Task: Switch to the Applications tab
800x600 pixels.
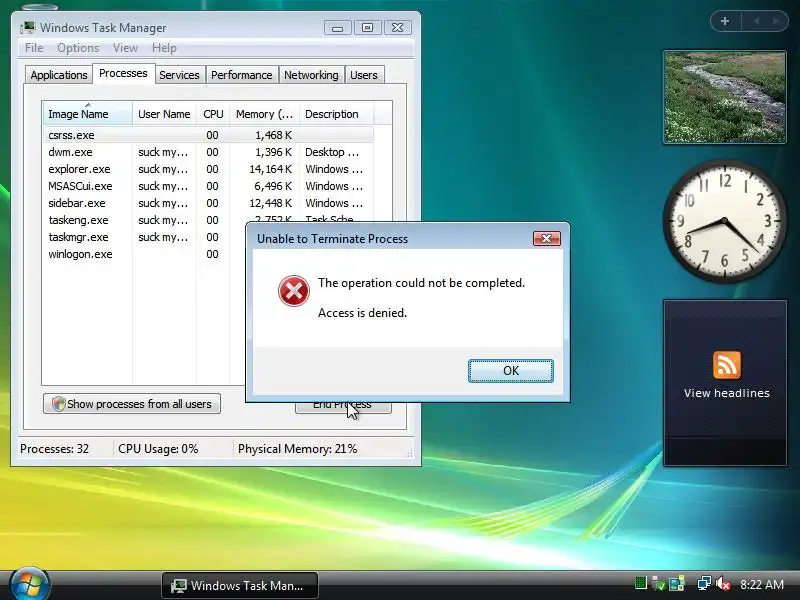Action: point(59,75)
